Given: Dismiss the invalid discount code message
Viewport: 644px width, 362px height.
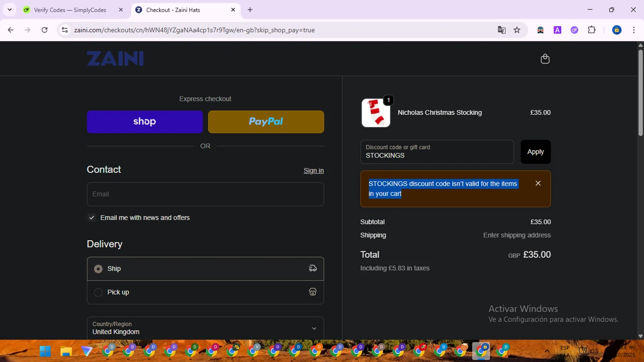Looking at the screenshot, I should point(538,183).
